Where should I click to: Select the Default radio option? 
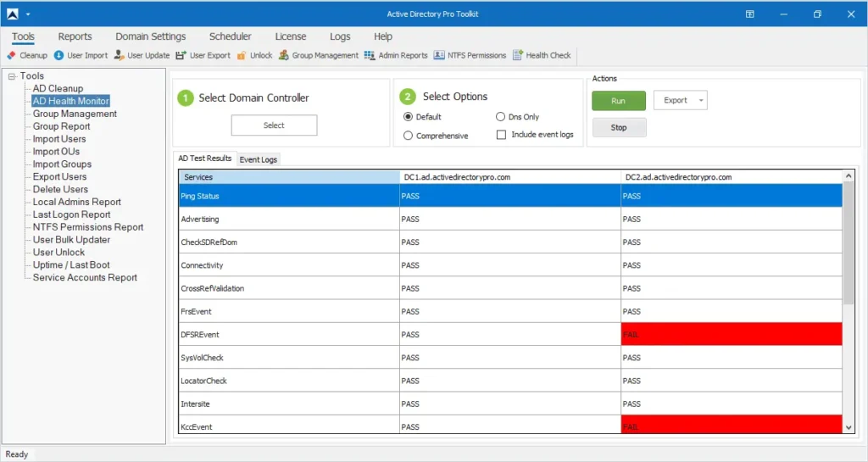(408, 117)
